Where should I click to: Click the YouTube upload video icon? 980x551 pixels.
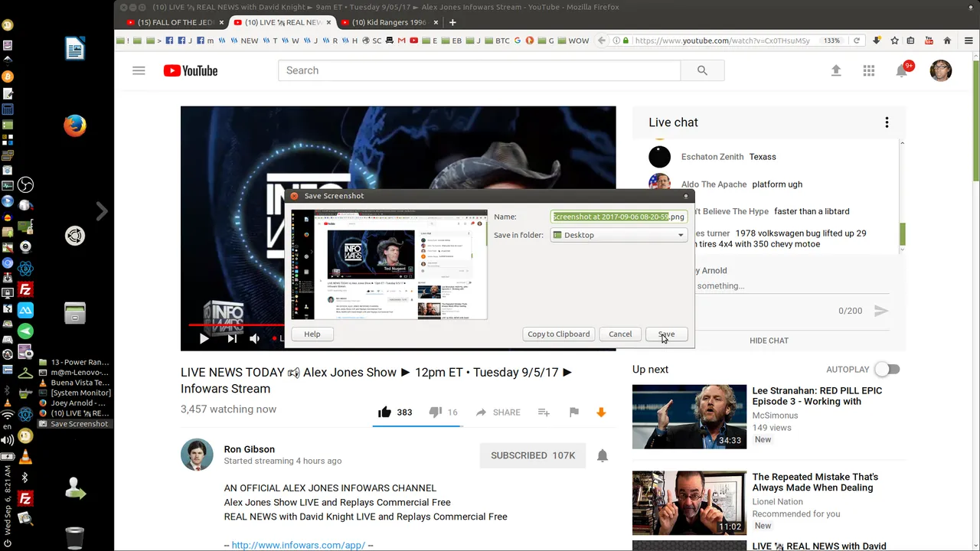(x=836, y=70)
